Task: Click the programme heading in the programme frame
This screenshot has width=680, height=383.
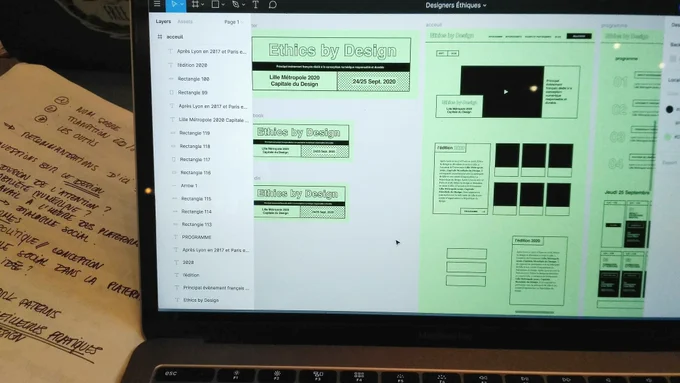Action: coord(626,59)
